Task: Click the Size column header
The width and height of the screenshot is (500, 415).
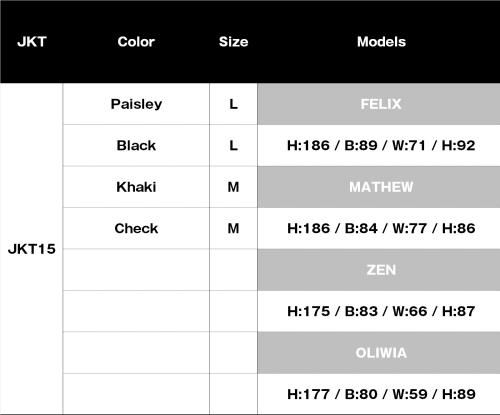Action: [233, 42]
